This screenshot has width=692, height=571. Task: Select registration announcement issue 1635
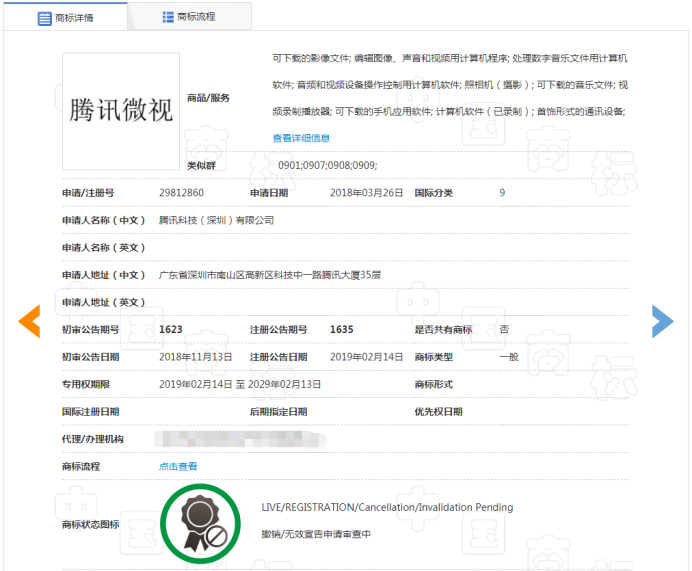click(342, 330)
